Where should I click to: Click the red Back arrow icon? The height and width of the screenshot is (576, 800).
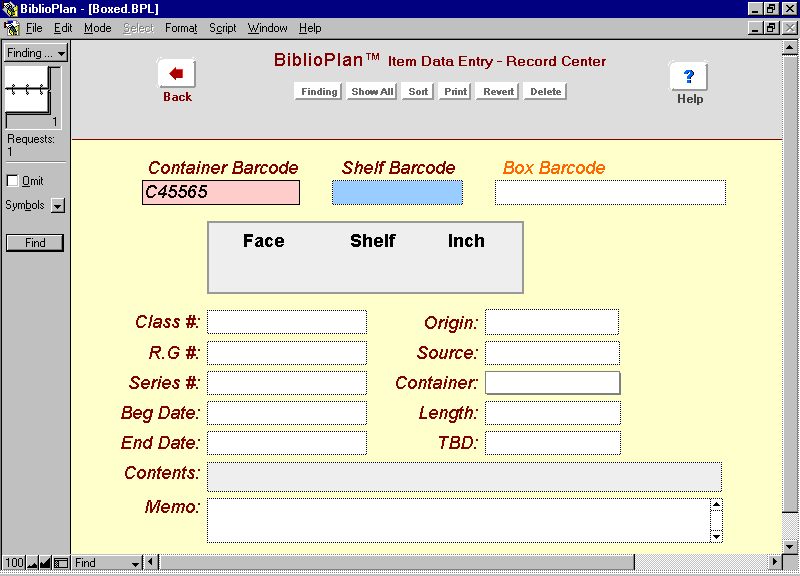click(x=177, y=73)
